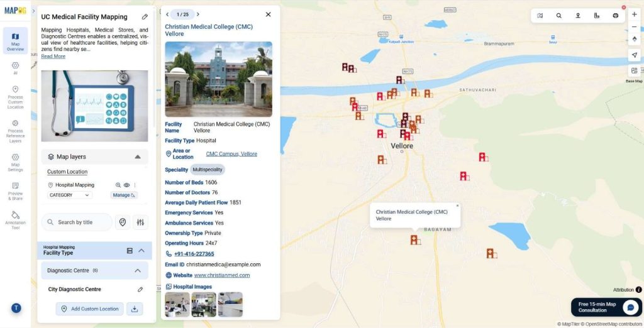Screen dimensions: 644x328
Task: Select the map toolbar measure tool
Action: (x=596, y=16)
